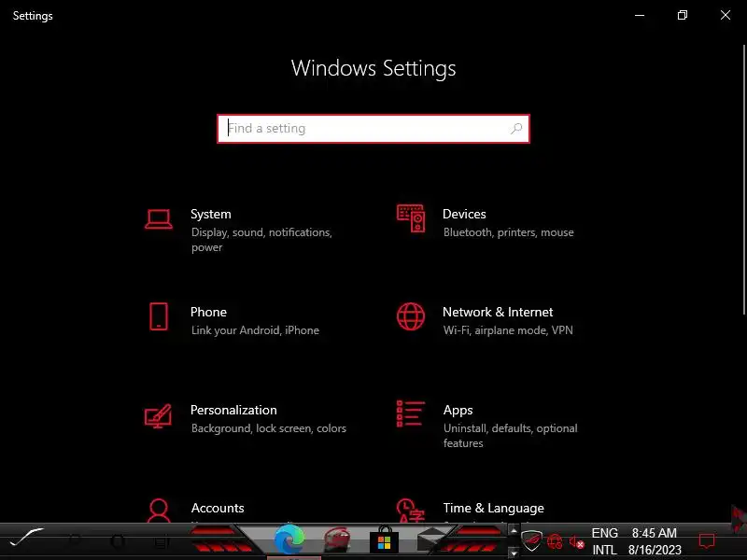Screen dimensions: 747x560
Task: Open the notification Action Center icon
Action: tap(707, 541)
